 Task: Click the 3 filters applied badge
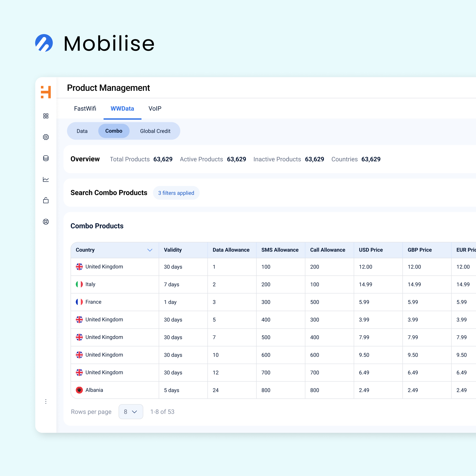[x=176, y=193]
